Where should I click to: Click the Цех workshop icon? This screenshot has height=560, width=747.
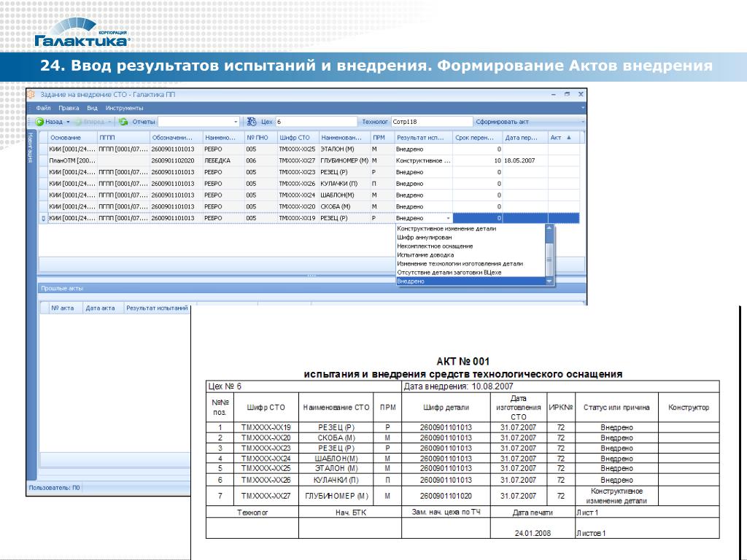[x=252, y=122]
